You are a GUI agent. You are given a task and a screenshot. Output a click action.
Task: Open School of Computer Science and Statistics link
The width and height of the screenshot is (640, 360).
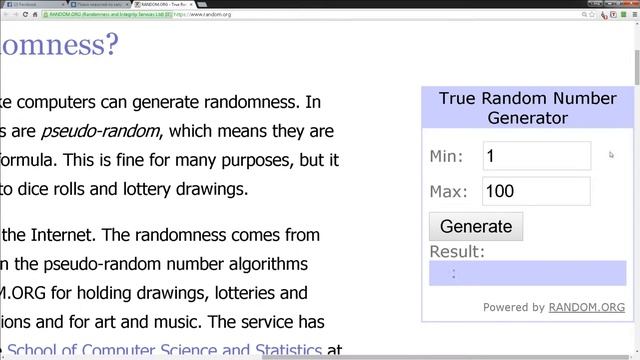164,350
